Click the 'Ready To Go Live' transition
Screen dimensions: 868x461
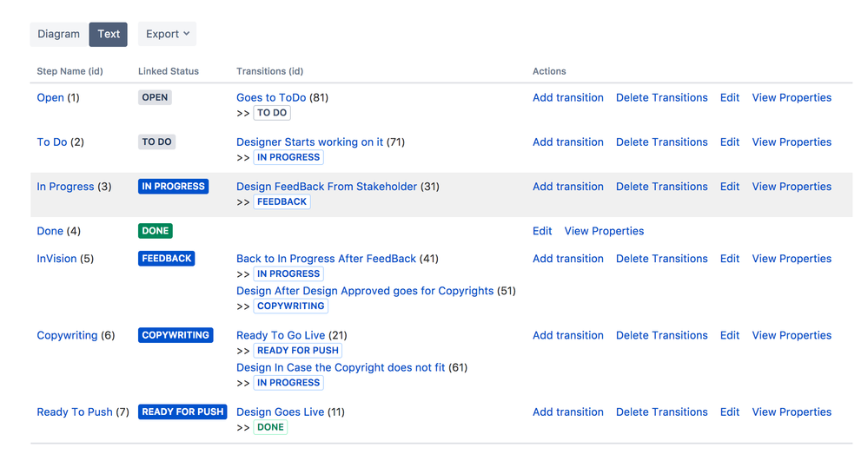pos(280,335)
